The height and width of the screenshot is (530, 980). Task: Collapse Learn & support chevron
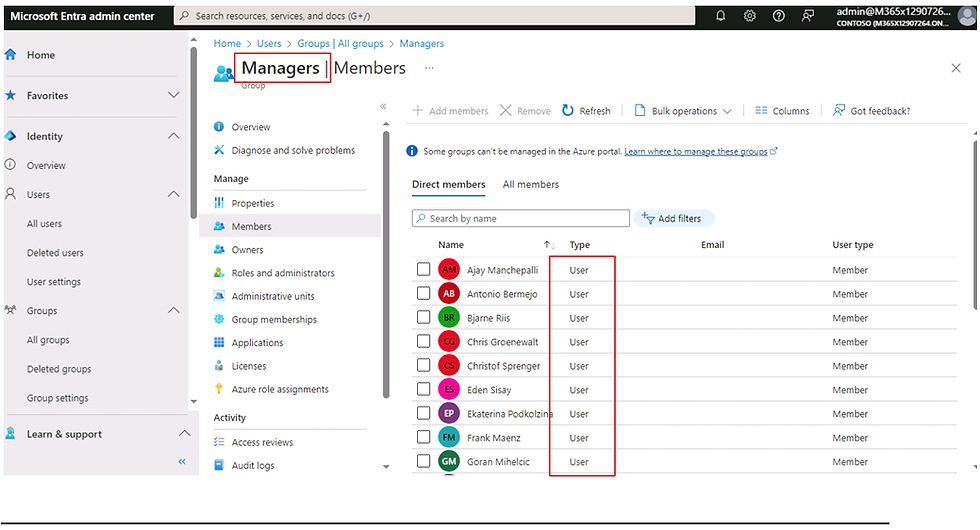tap(184, 433)
